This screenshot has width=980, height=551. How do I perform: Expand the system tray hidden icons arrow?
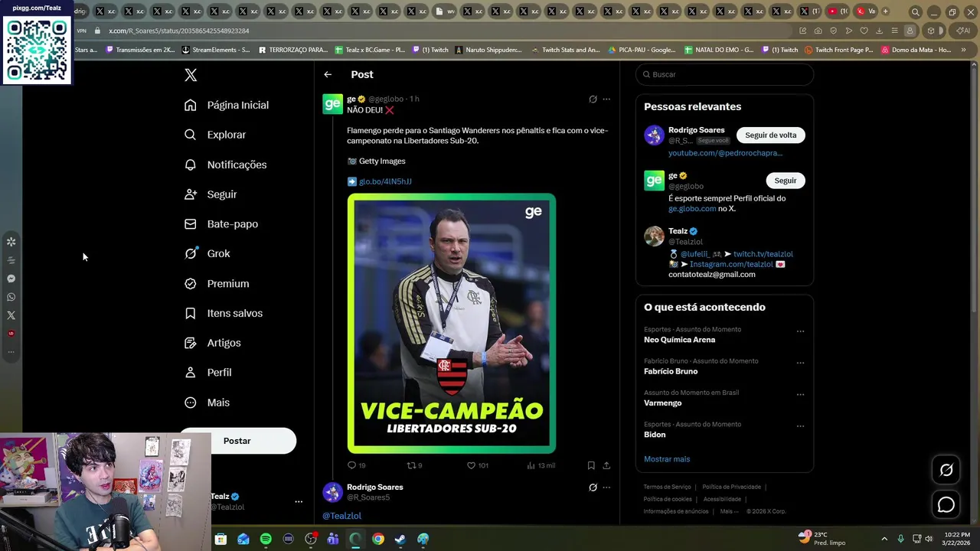884,539
